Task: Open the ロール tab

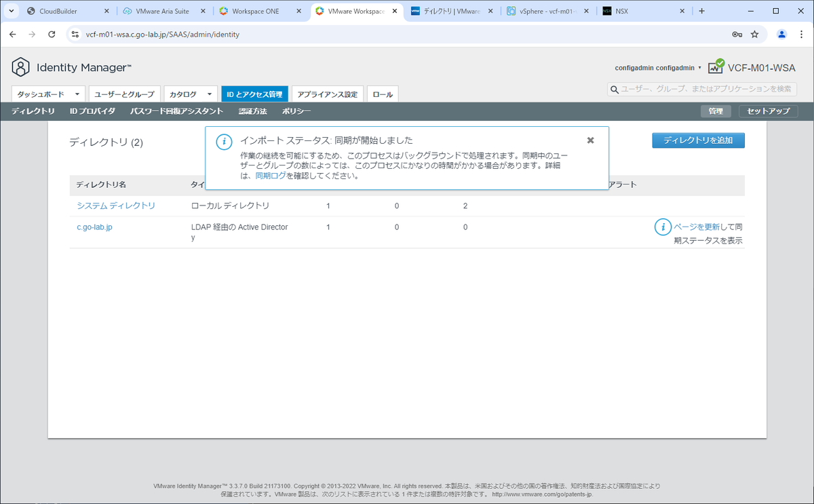Action: (x=383, y=94)
